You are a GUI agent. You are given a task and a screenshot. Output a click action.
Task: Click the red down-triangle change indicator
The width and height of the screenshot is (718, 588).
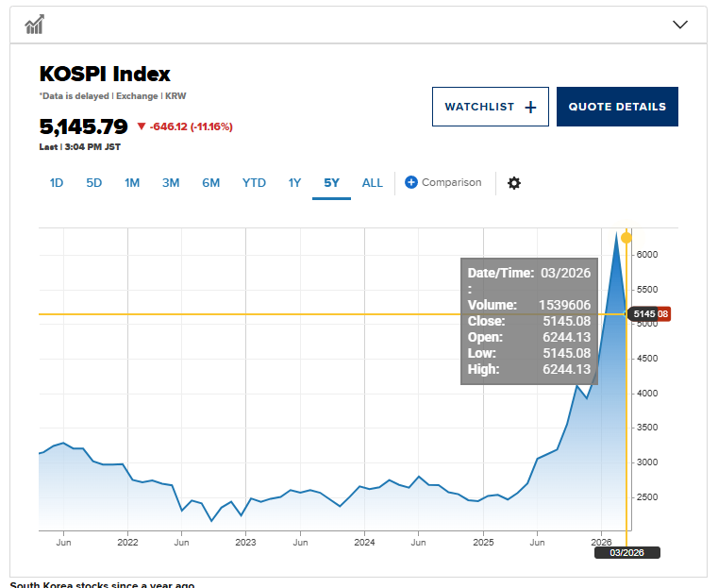tap(142, 126)
